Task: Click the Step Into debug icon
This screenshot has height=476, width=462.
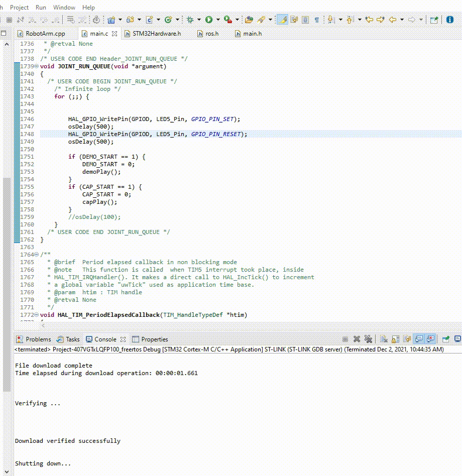Action: [x=32, y=20]
